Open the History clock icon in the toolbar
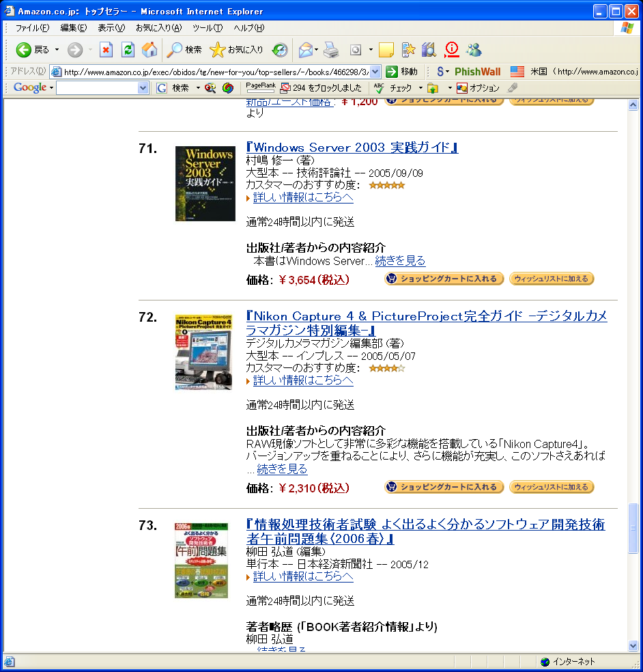The image size is (643, 672). pyautogui.click(x=280, y=50)
